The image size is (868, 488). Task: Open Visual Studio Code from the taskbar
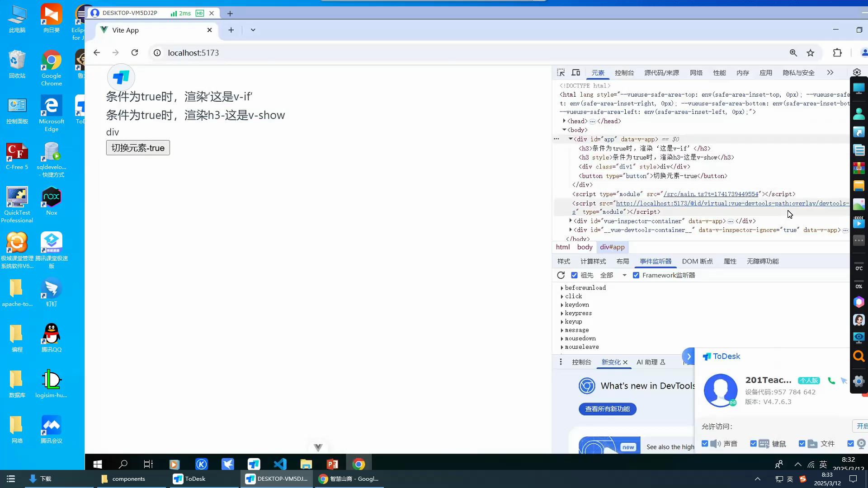[x=280, y=464]
